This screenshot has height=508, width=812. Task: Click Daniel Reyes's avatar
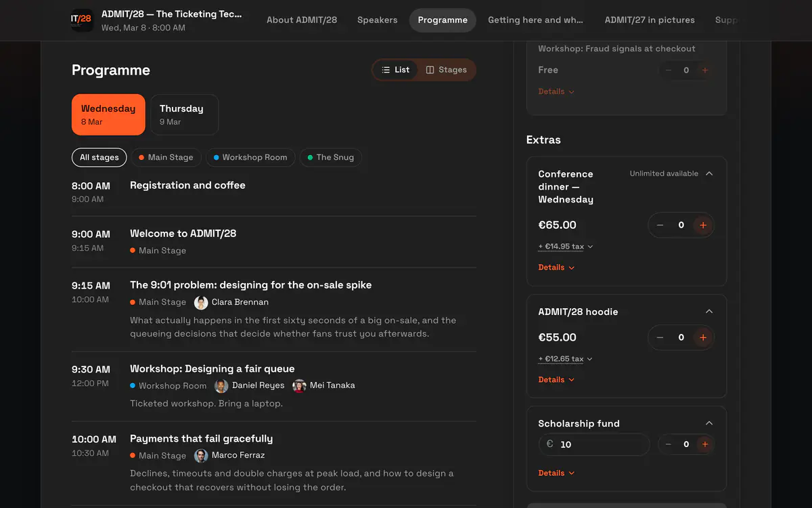221,386
